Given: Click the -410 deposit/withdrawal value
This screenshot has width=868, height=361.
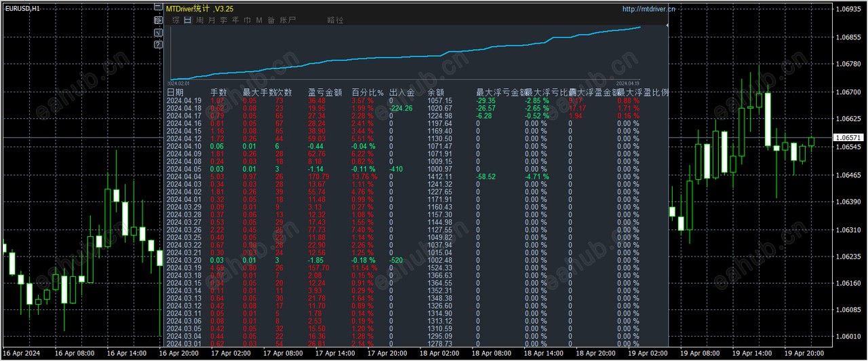Looking at the screenshot, I should click(396, 169).
